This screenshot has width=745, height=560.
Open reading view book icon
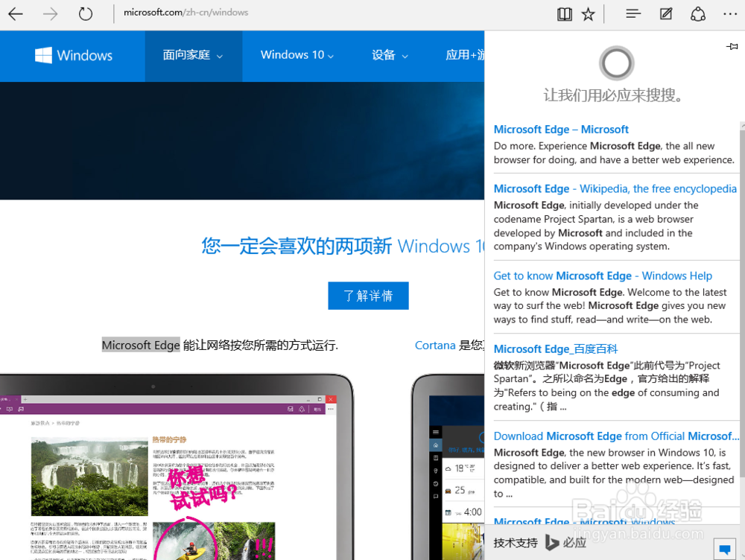click(x=565, y=14)
